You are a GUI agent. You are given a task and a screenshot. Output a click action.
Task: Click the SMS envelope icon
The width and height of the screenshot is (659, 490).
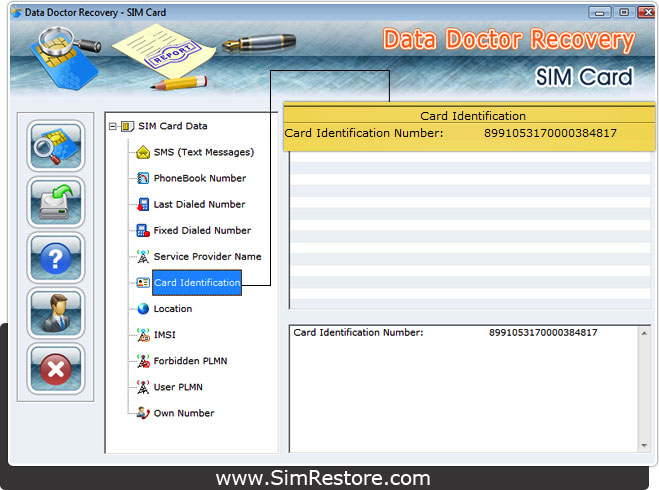click(x=143, y=152)
